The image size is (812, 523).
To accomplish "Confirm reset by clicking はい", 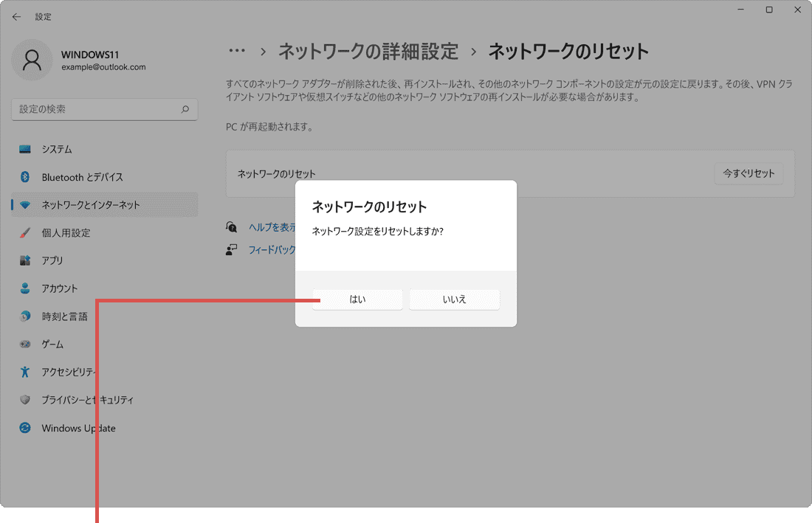I will pos(357,299).
